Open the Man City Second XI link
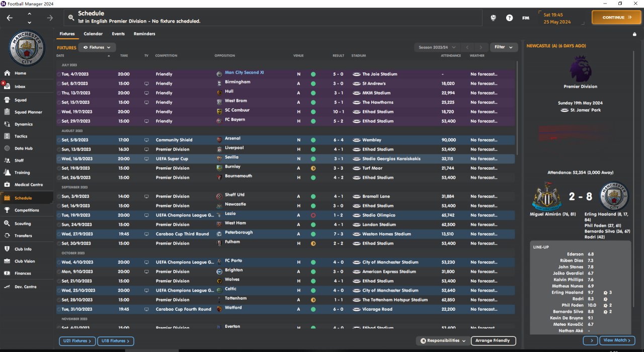This screenshot has height=352, width=644. pyautogui.click(x=244, y=73)
